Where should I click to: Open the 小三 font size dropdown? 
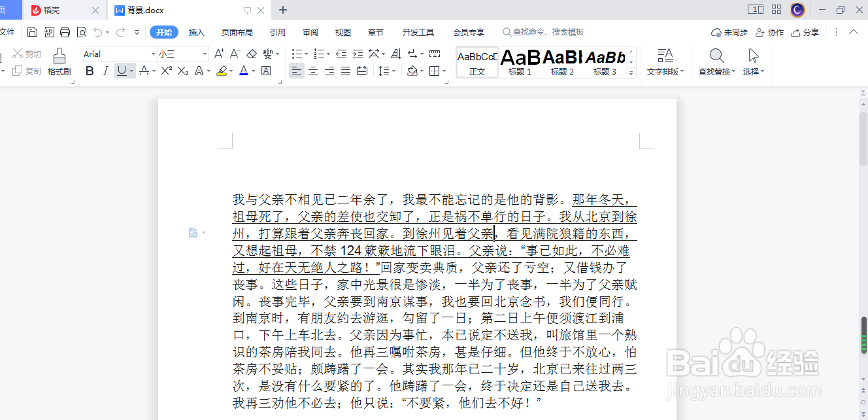coord(205,54)
